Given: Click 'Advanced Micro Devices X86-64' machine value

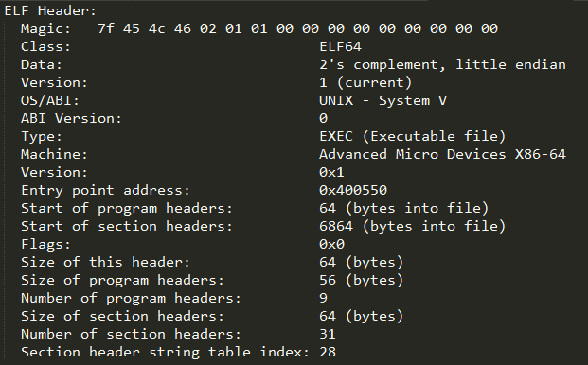Looking at the screenshot, I should 442,155.
